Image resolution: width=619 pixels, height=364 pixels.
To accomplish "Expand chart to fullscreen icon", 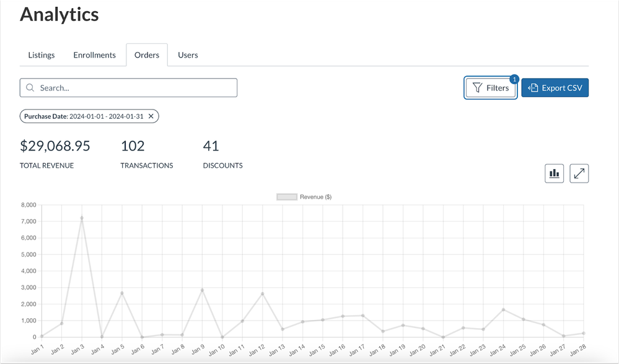I will (x=579, y=174).
